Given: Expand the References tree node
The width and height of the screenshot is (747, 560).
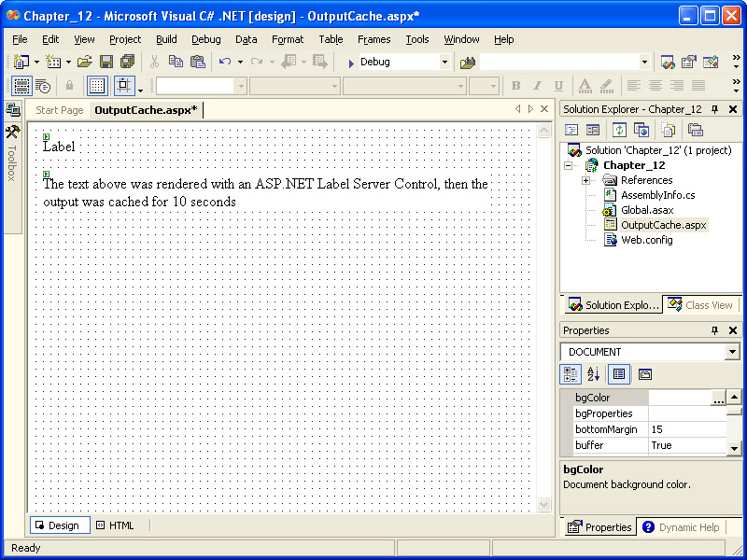Looking at the screenshot, I should (585, 180).
